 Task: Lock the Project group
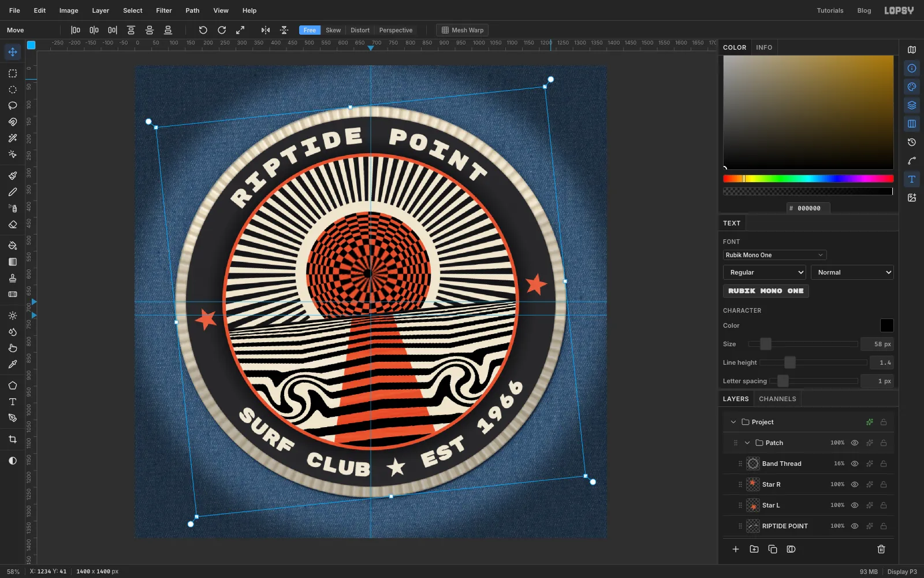884,422
